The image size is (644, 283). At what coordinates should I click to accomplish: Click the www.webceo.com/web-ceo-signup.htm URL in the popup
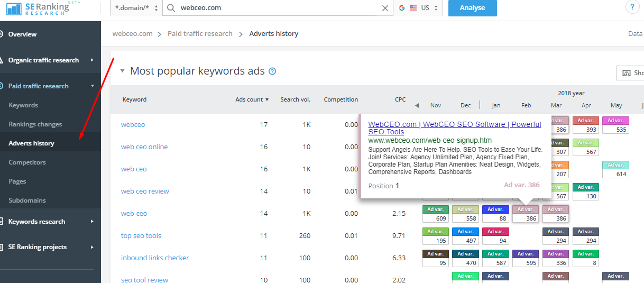430,140
